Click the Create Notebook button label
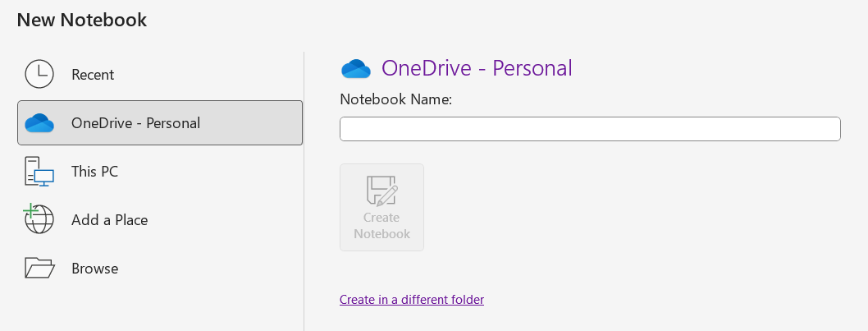Image resolution: width=868 pixels, height=331 pixels. (x=382, y=226)
